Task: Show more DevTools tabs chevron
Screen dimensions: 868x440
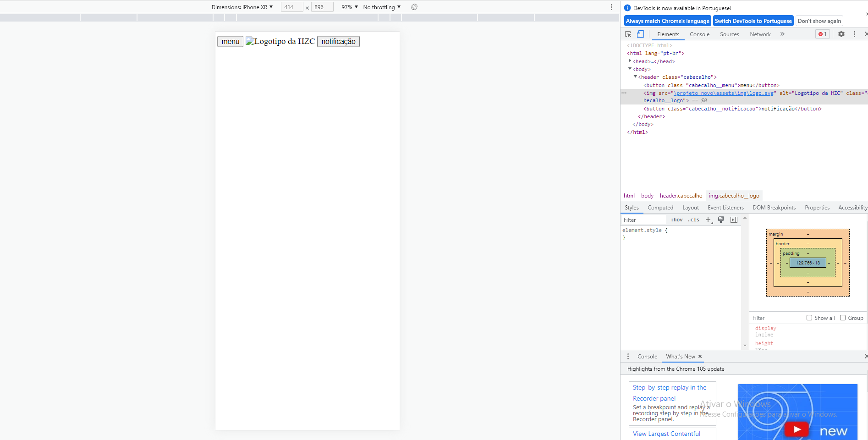Action: coord(782,34)
